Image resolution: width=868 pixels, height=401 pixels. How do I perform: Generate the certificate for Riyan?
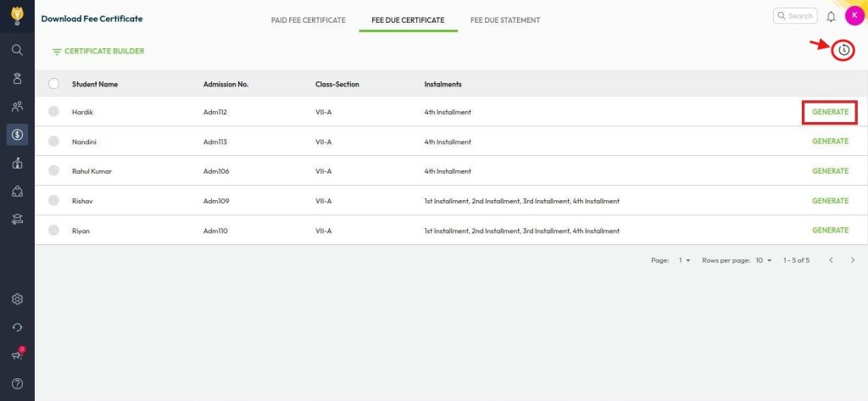pos(830,231)
